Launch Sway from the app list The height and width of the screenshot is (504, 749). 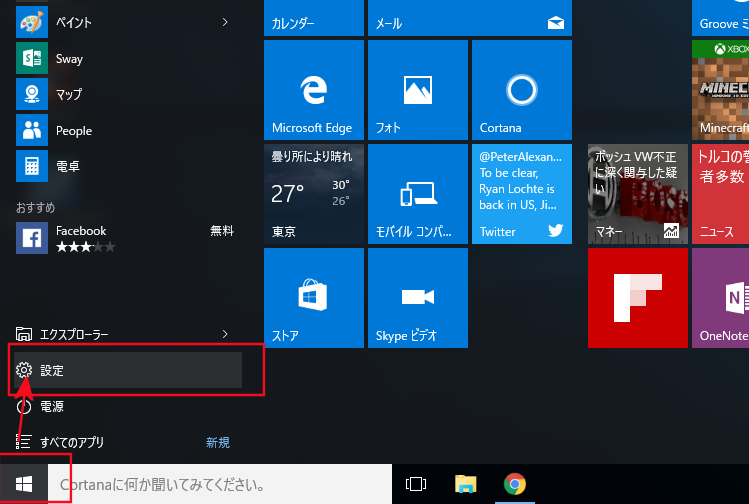pyautogui.click(x=128, y=58)
